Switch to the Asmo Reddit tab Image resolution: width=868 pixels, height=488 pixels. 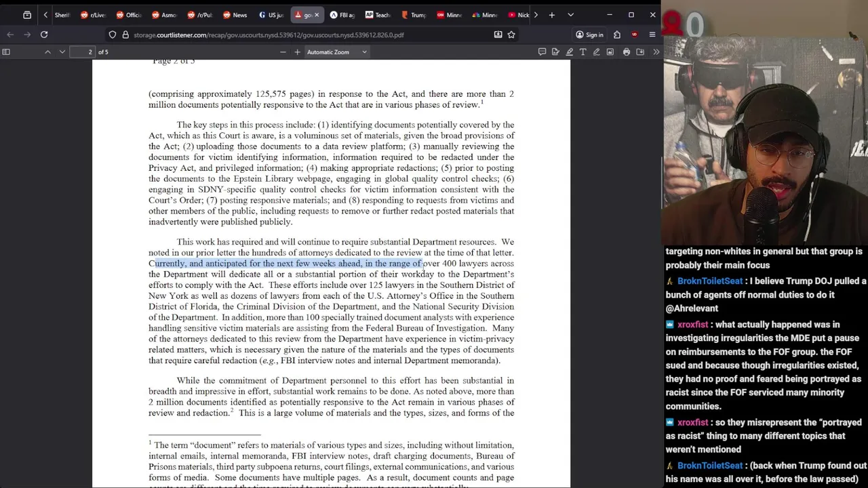[x=164, y=15]
